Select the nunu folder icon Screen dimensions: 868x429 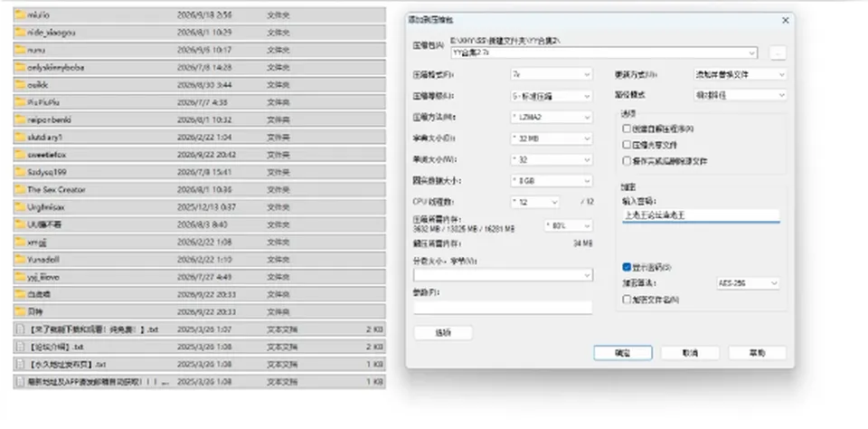20,50
